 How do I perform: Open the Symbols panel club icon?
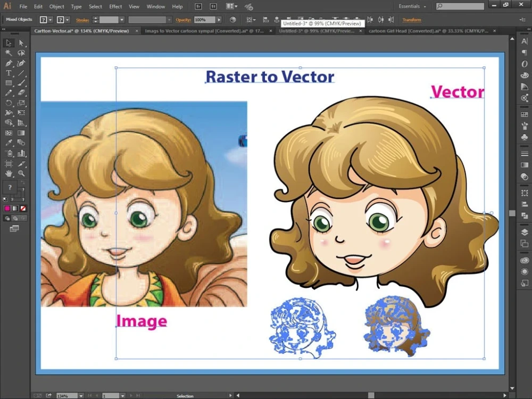(524, 137)
